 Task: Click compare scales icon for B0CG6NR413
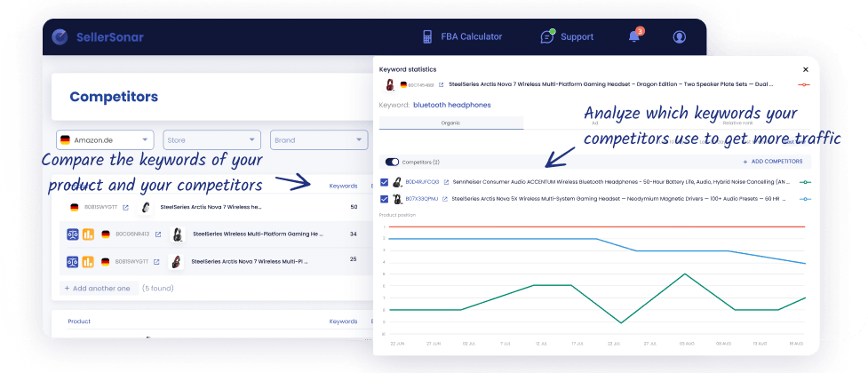point(73,234)
